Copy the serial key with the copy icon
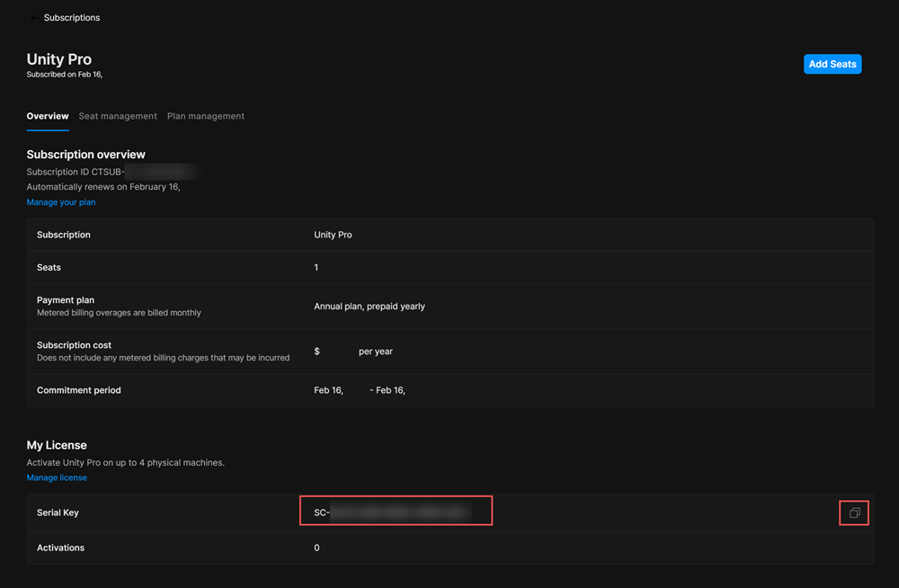 [854, 512]
